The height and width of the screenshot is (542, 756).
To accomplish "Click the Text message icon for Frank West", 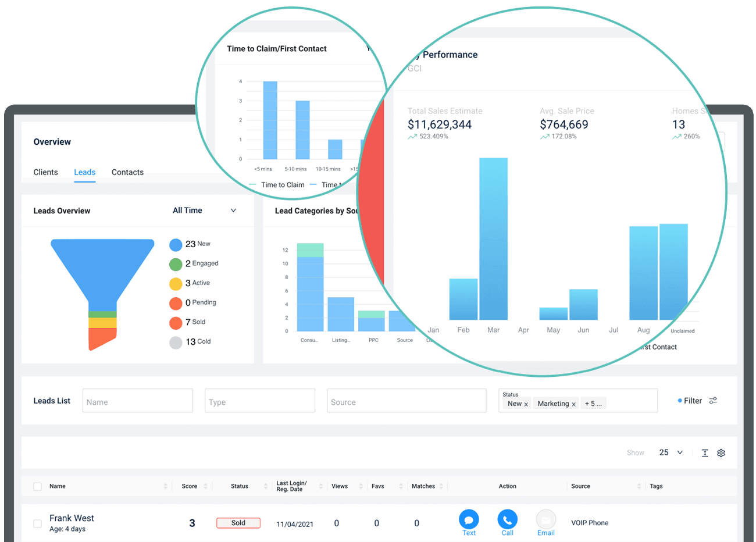I will (469, 519).
